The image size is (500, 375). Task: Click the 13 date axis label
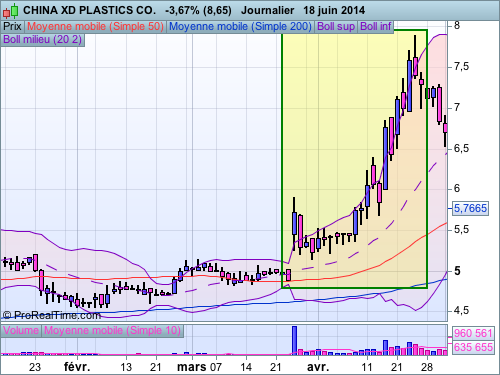126,367
